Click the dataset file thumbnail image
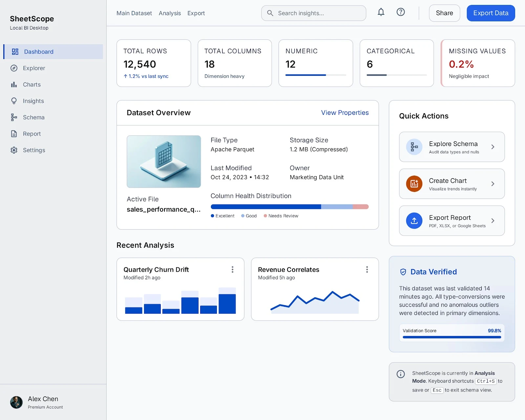This screenshot has width=525, height=420. point(164,161)
